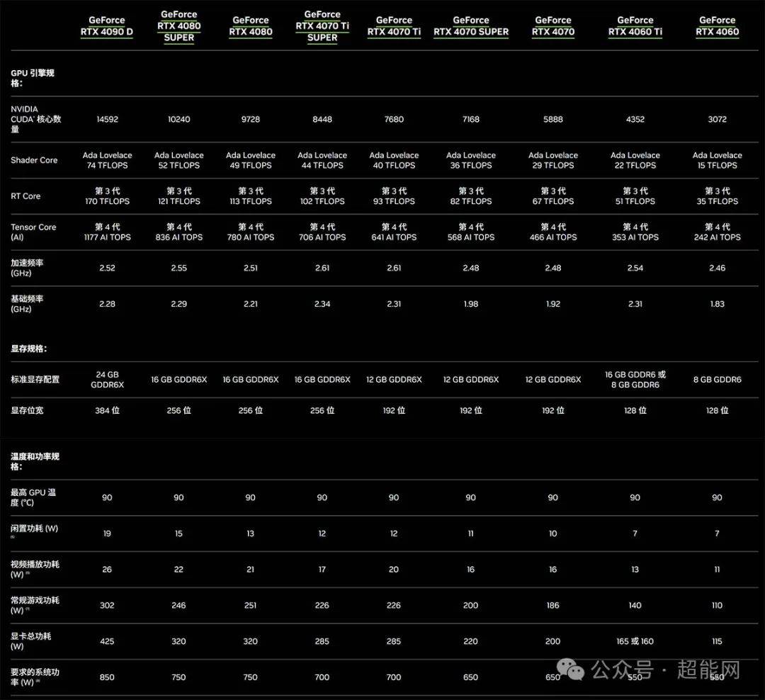
Task: Select the 850 system power value
Action: [x=108, y=677]
